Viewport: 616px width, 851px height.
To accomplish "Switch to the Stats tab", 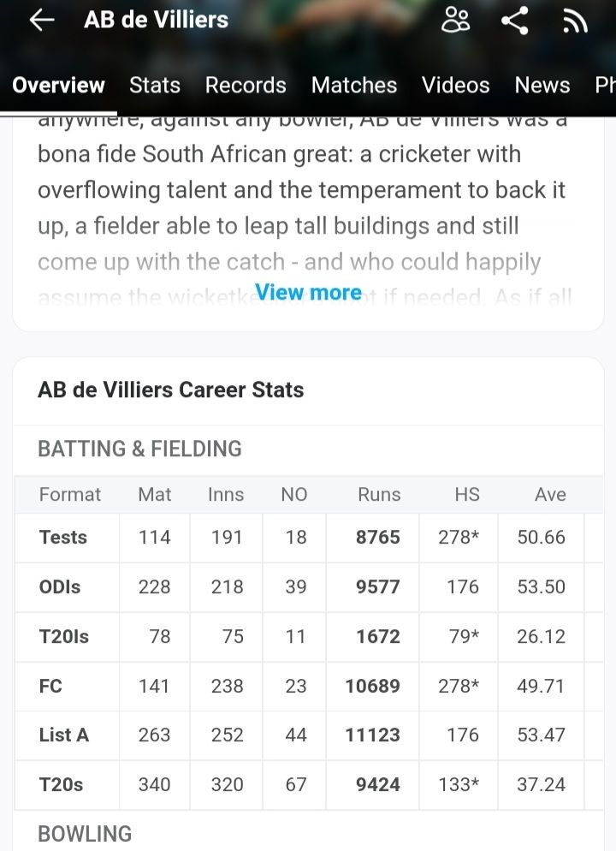I will coord(155,85).
